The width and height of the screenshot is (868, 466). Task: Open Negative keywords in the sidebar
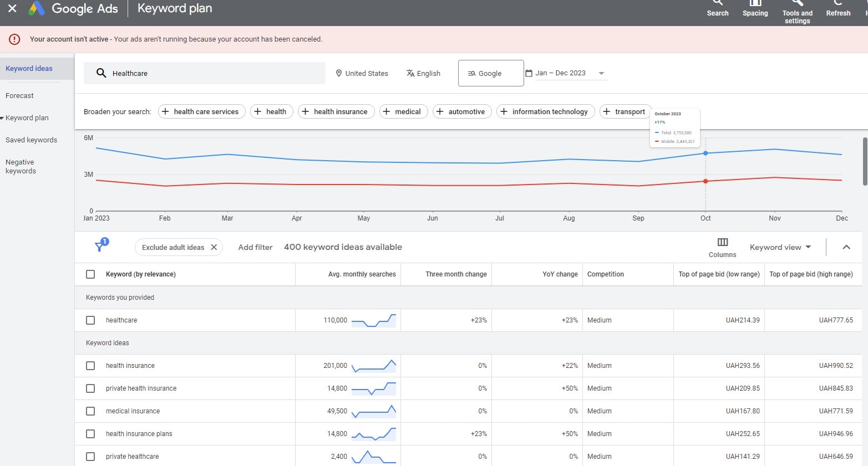click(21, 166)
